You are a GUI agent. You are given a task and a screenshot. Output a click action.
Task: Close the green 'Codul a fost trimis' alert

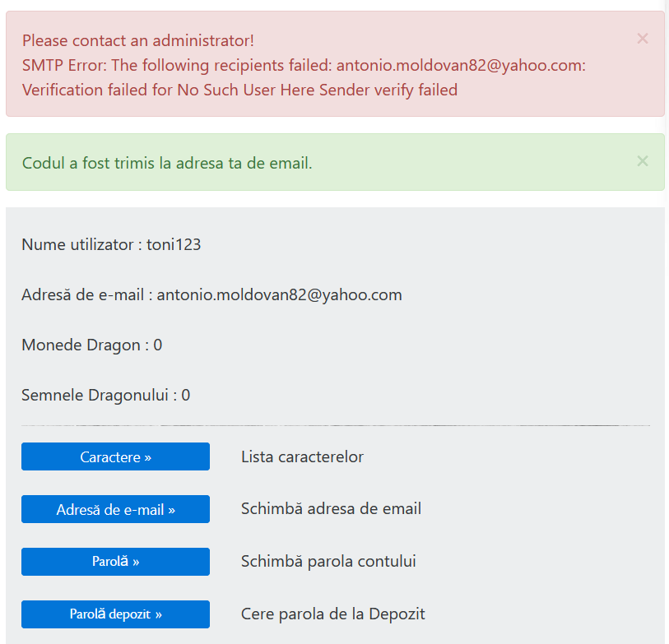pos(642,161)
